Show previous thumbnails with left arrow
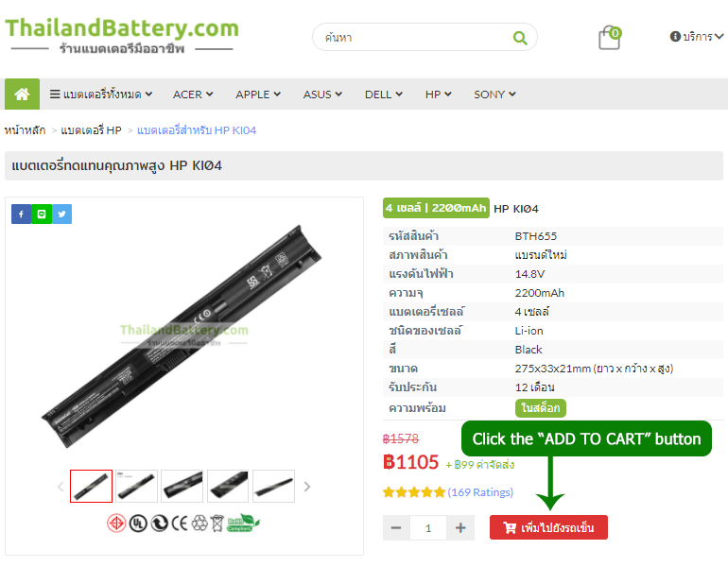 61,487
